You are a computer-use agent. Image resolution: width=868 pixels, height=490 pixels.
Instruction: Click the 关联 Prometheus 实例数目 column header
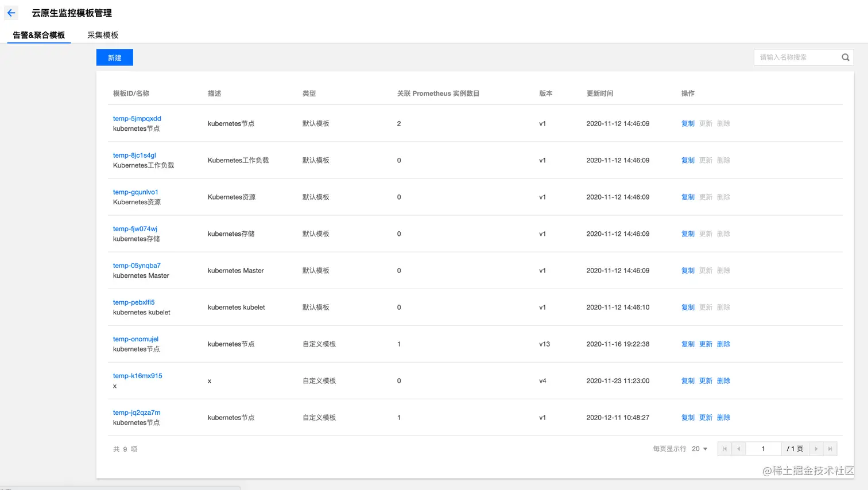coord(438,93)
